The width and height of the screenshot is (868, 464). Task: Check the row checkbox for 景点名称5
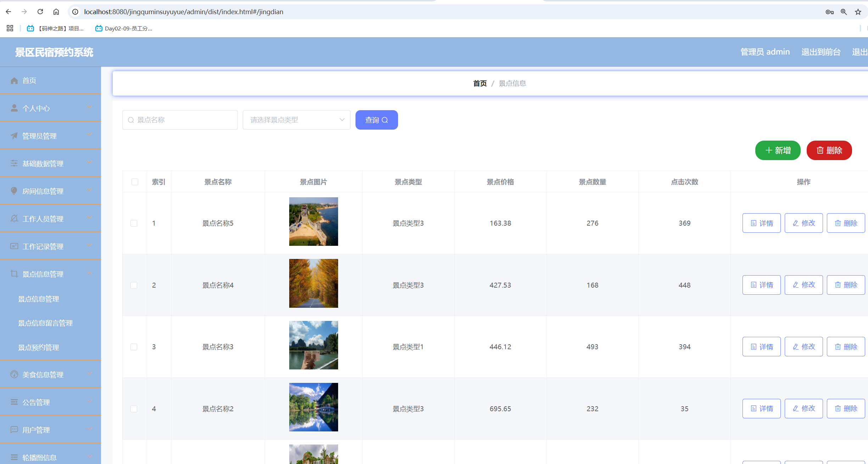pos(134,223)
